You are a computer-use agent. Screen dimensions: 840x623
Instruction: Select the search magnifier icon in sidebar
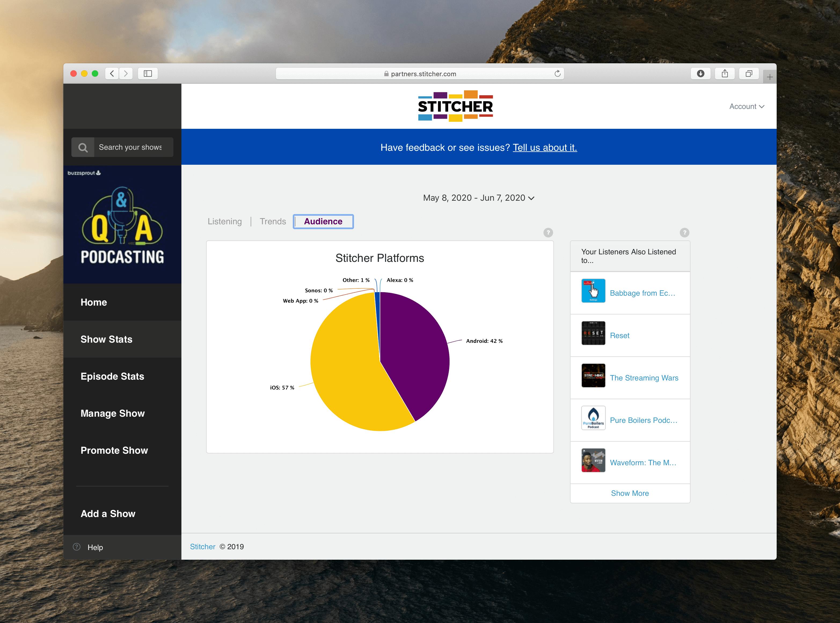tap(83, 147)
